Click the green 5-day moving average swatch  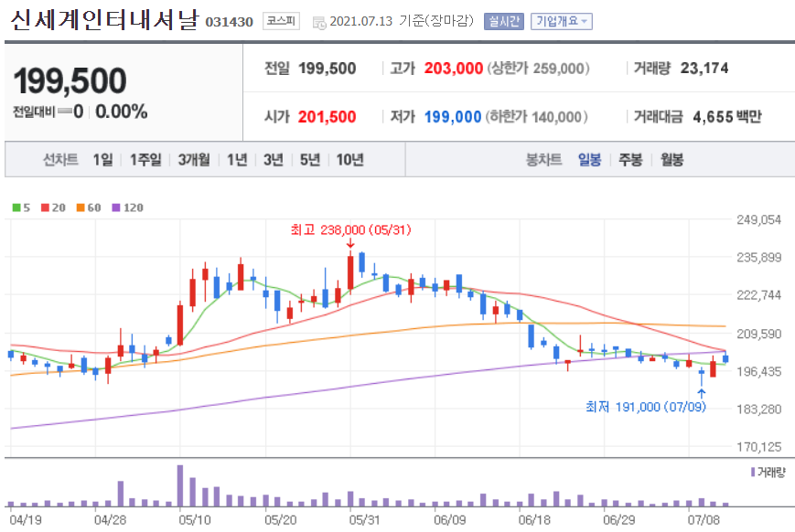16,207
